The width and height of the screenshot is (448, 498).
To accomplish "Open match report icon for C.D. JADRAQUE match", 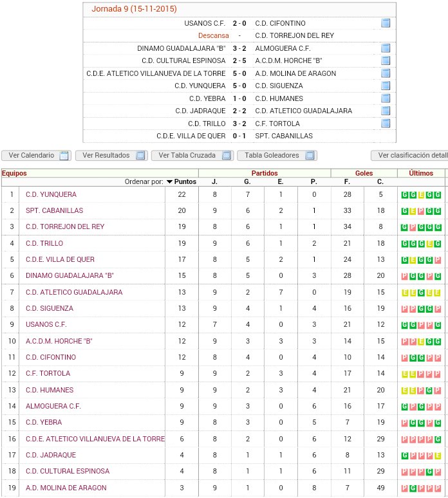I will [x=386, y=111].
